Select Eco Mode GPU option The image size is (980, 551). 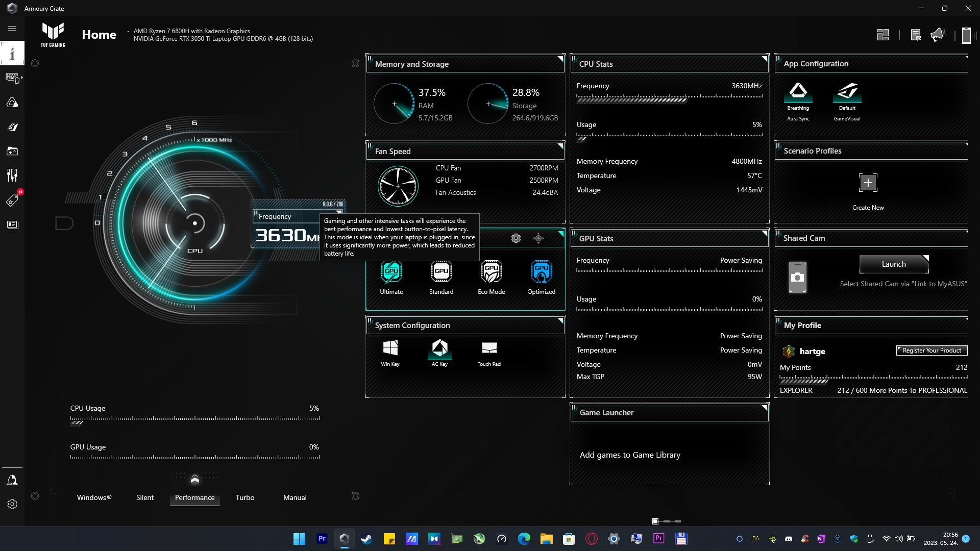[x=492, y=278]
